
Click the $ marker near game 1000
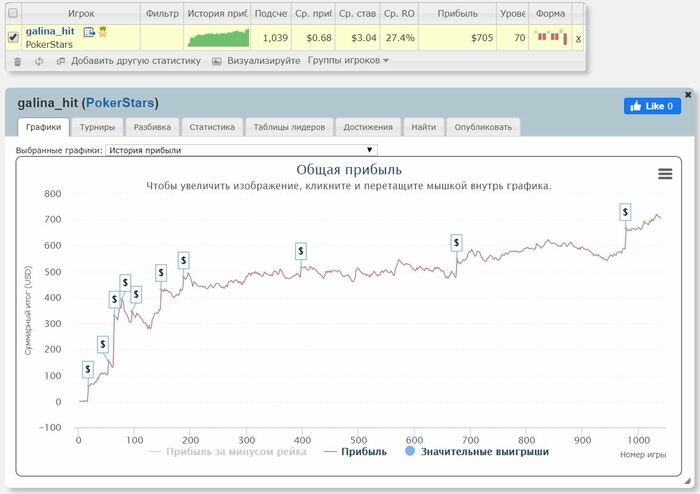coord(625,212)
